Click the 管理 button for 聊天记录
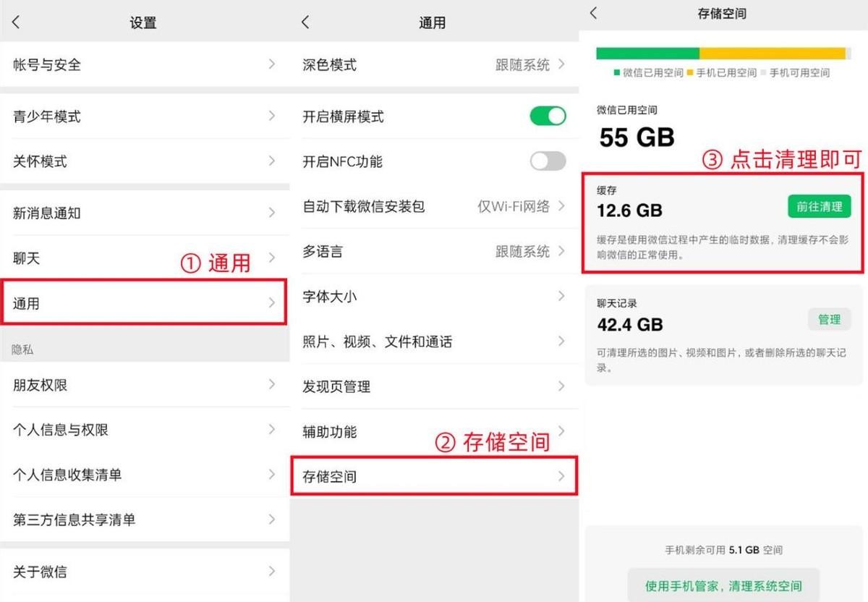Screen dimensions: 868x602 tap(830, 319)
